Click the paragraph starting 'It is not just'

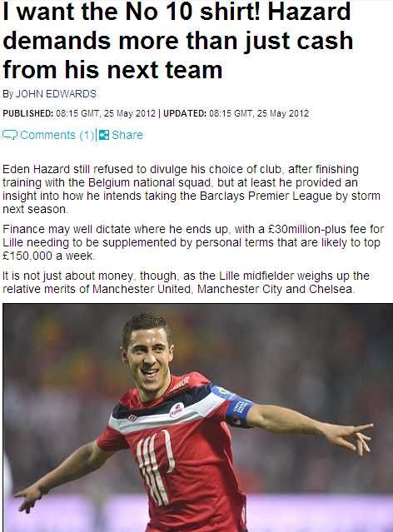tap(186, 282)
